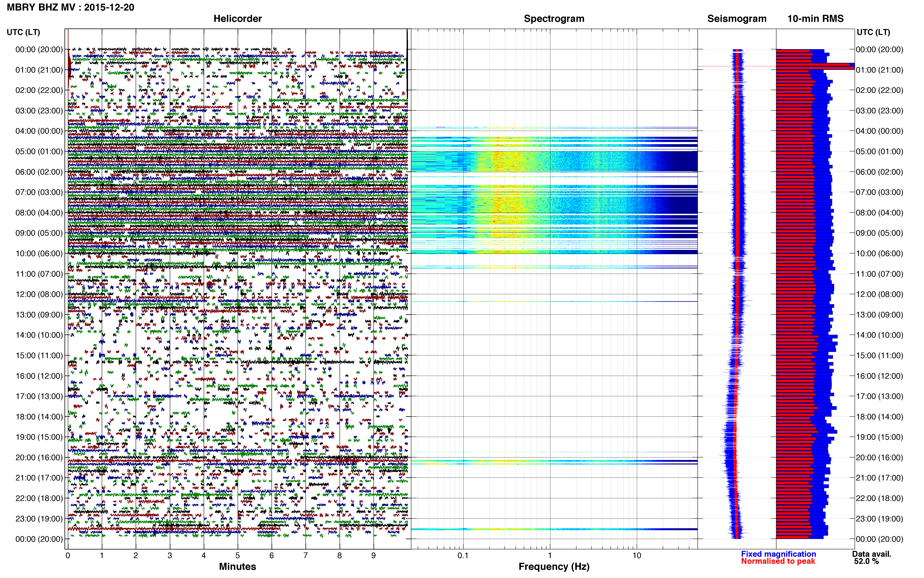Click the 'Spectrogram' panel heading
The image size is (924, 578).
click(x=554, y=19)
